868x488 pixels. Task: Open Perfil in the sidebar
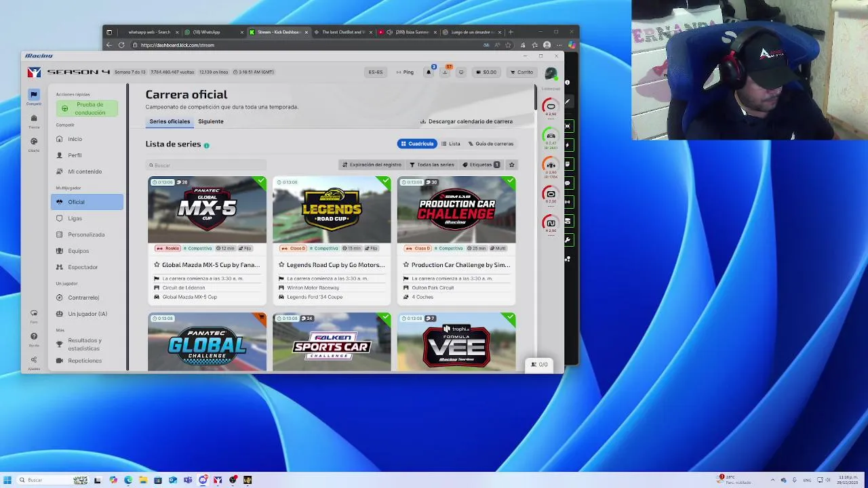tap(87, 155)
